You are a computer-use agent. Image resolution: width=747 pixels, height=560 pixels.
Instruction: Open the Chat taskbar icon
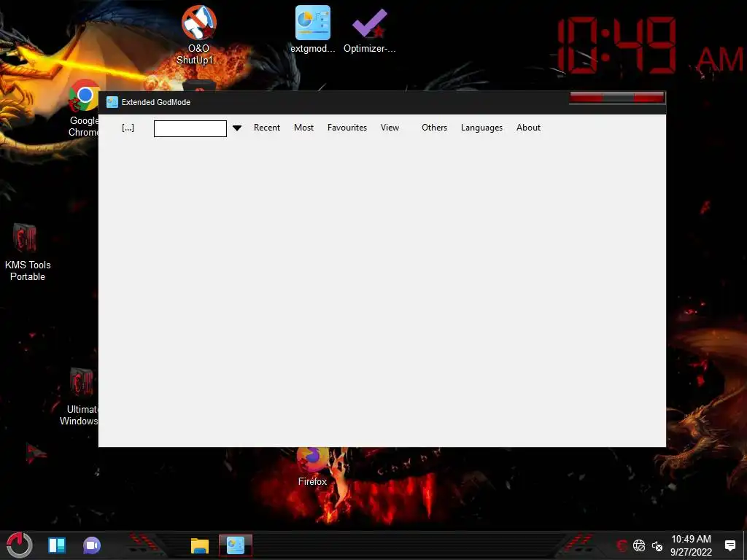91,545
